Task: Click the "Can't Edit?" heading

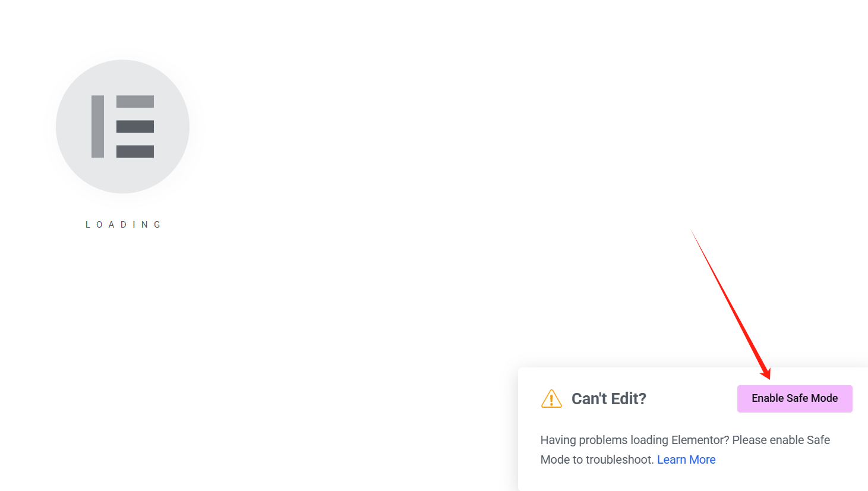Action: (x=608, y=399)
